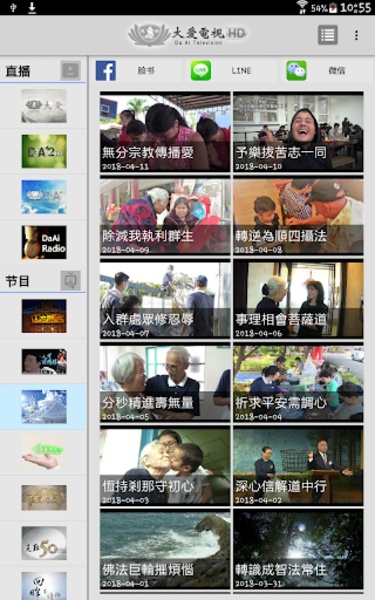Select the highlighted white temple program

coord(44,407)
